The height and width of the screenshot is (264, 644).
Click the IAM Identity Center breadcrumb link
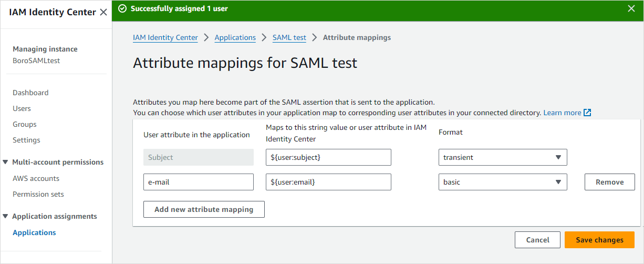click(165, 37)
